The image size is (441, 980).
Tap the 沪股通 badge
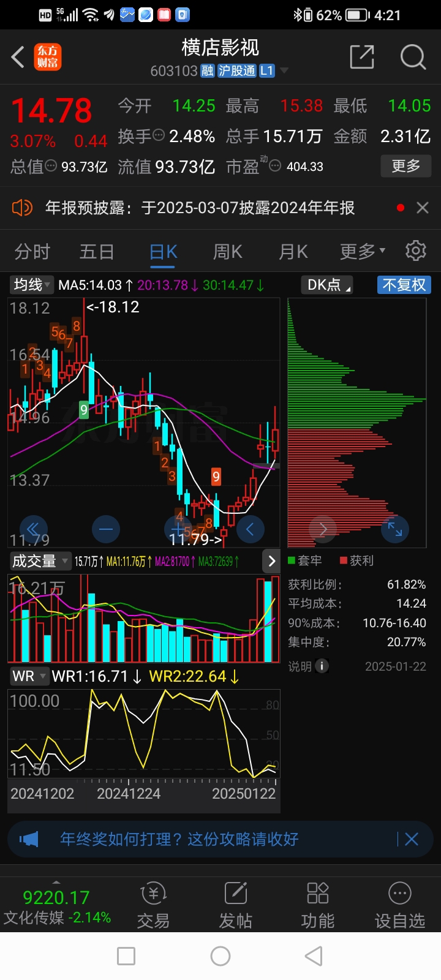236,71
